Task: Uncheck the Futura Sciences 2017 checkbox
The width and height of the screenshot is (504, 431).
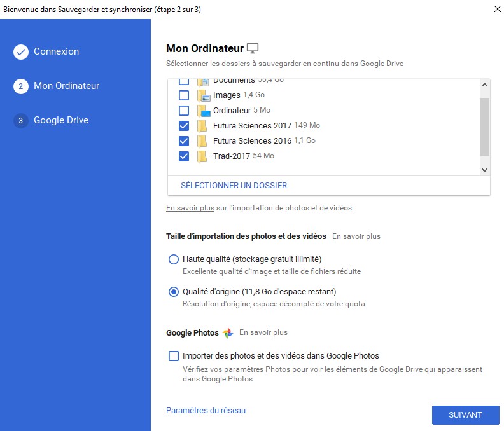Action: pos(184,126)
